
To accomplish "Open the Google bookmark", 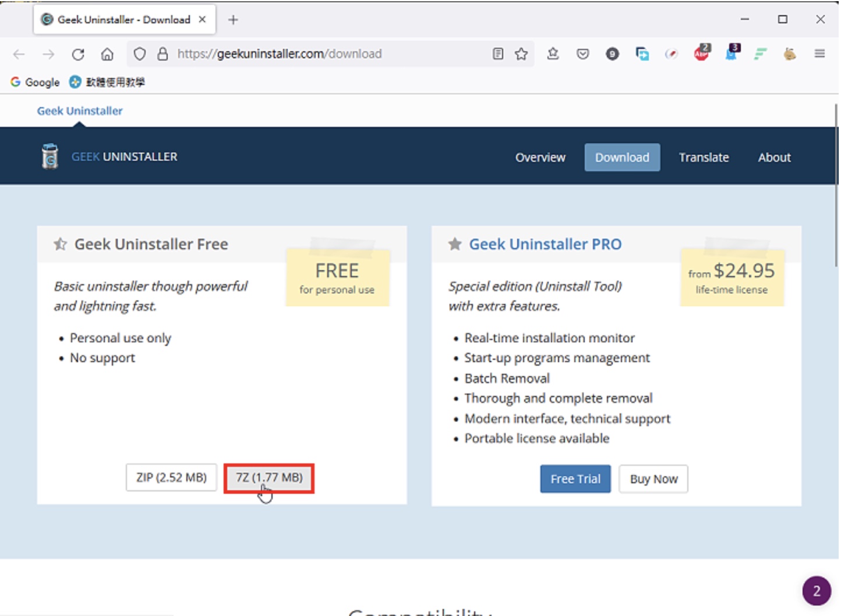I will click(x=35, y=82).
